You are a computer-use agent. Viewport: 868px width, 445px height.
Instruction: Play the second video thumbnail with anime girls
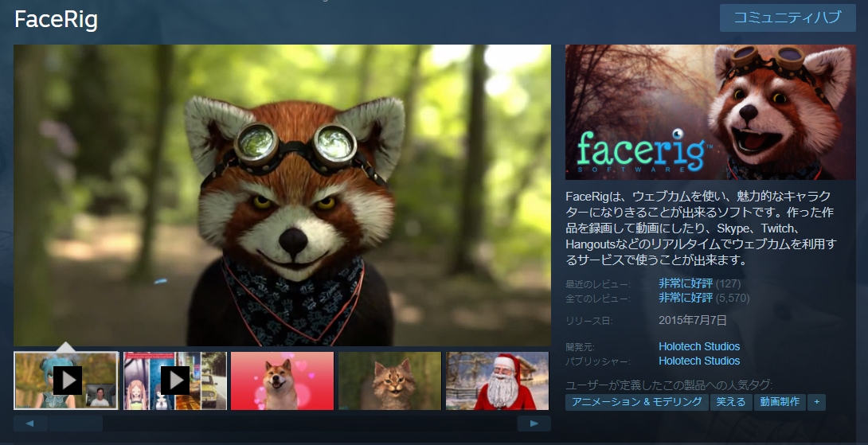pyautogui.click(x=175, y=381)
